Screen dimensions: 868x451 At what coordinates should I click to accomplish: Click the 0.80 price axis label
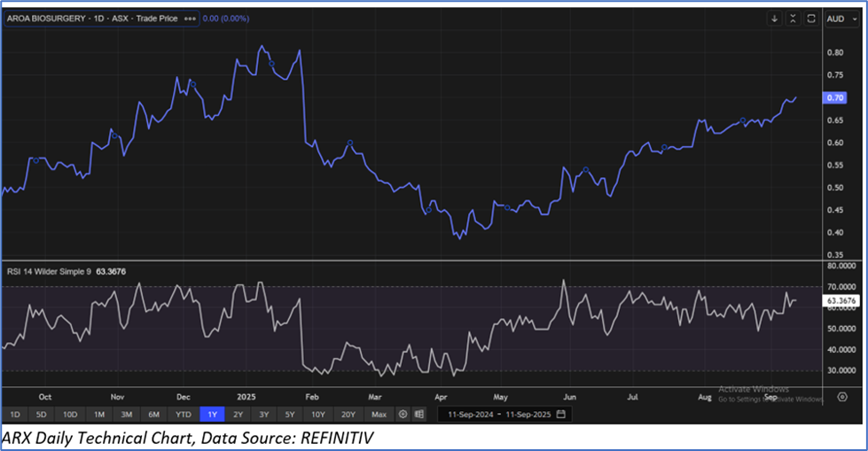point(835,52)
